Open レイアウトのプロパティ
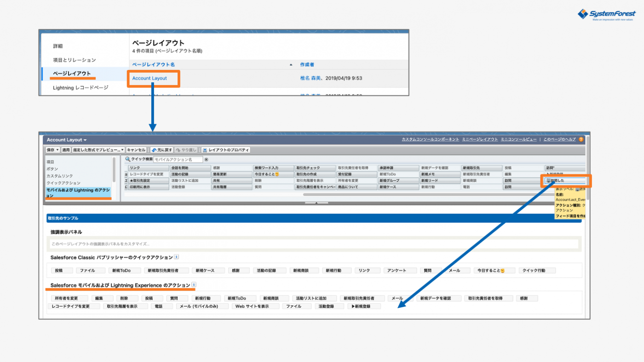This screenshot has width=644, height=362. pos(225,150)
